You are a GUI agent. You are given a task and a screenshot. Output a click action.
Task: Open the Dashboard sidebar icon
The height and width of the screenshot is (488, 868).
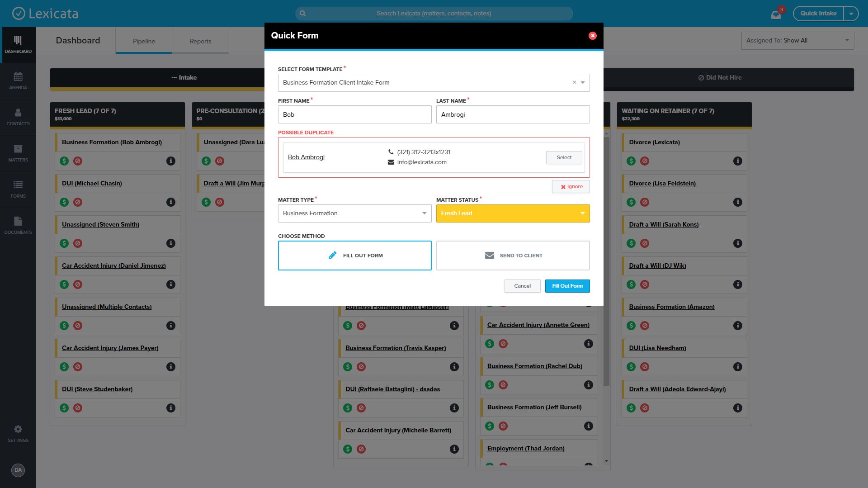pos(18,45)
